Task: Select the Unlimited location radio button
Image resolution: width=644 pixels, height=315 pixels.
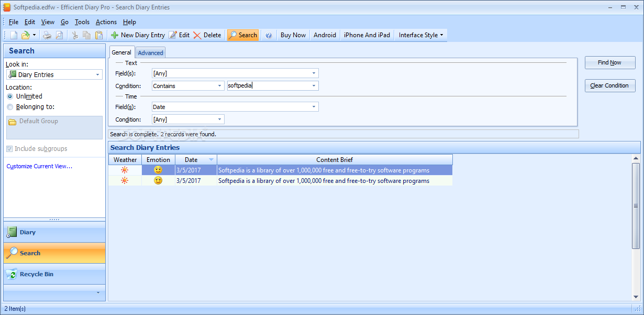Action: pos(10,96)
